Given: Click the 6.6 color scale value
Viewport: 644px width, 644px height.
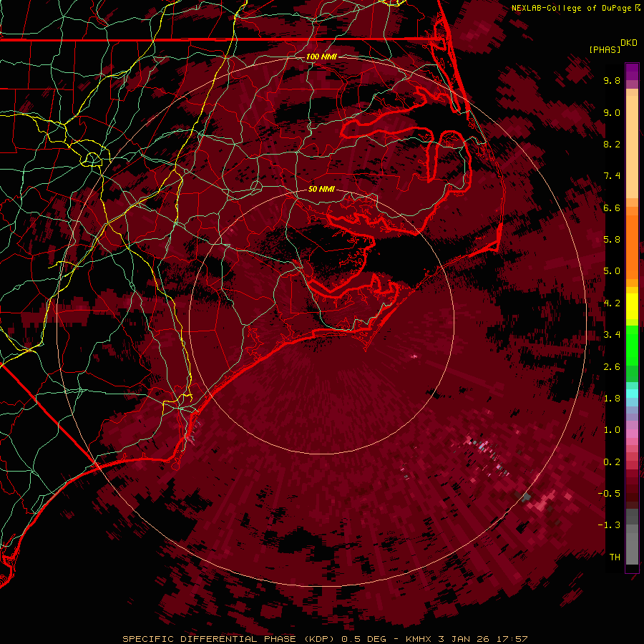Looking at the screenshot, I should (x=612, y=208).
